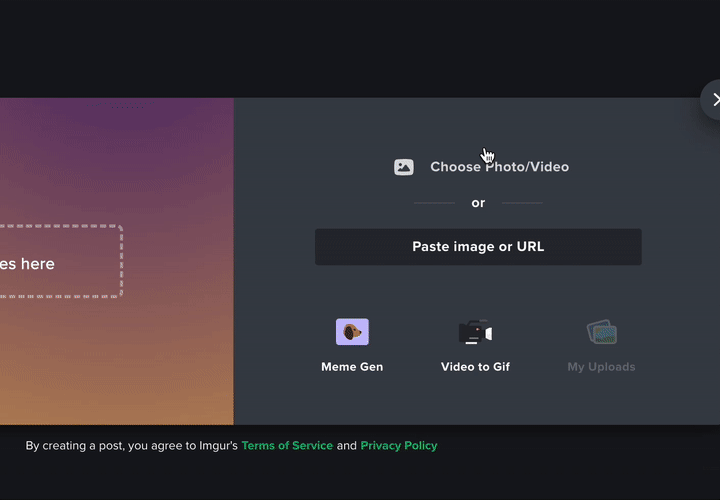Click the Video to Gif label
Image resolution: width=720 pixels, height=500 pixels.
(475, 367)
